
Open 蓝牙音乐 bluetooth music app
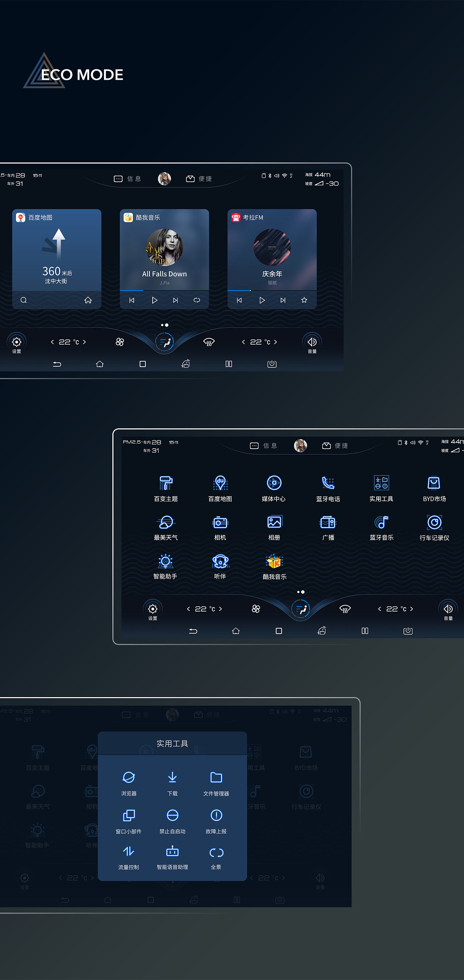(x=381, y=528)
